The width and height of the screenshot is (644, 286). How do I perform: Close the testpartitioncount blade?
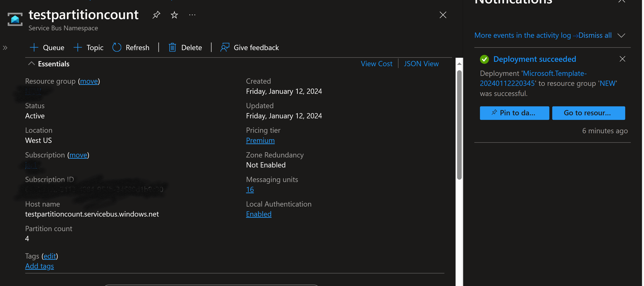pos(443,15)
